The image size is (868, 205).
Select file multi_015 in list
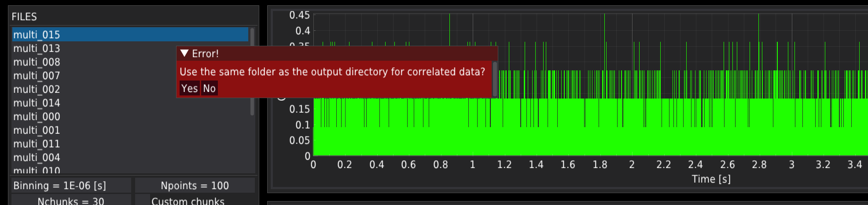tap(37, 35)
